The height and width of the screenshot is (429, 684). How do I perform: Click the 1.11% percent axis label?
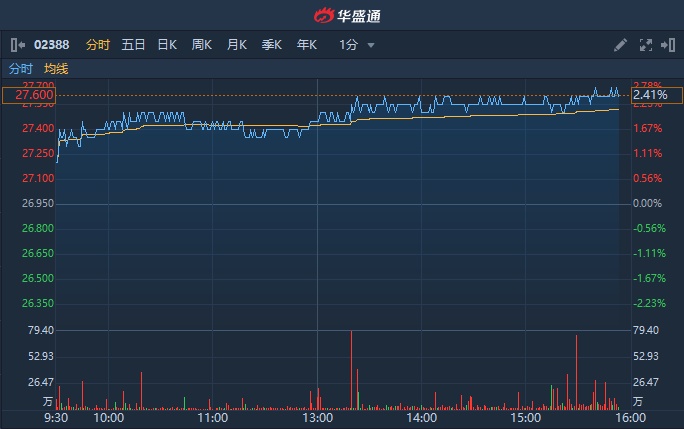pos(648,153)
